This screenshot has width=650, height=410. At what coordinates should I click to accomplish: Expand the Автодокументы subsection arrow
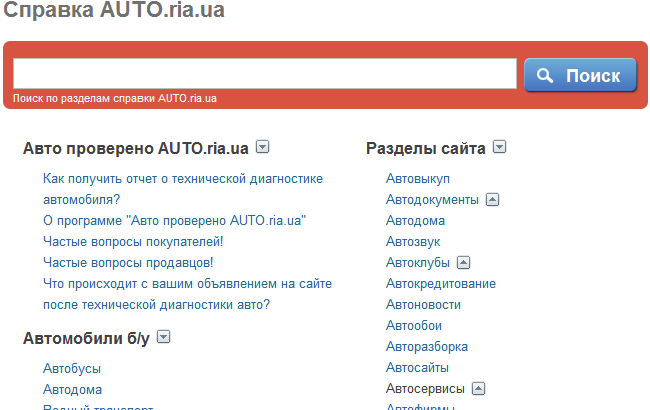click(492, 200)
